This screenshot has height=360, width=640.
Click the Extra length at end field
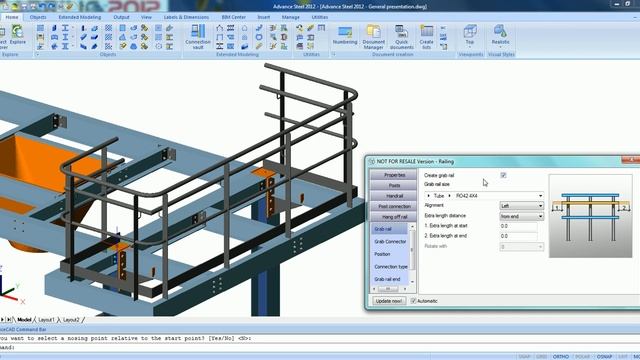click(x=518, y=236)
